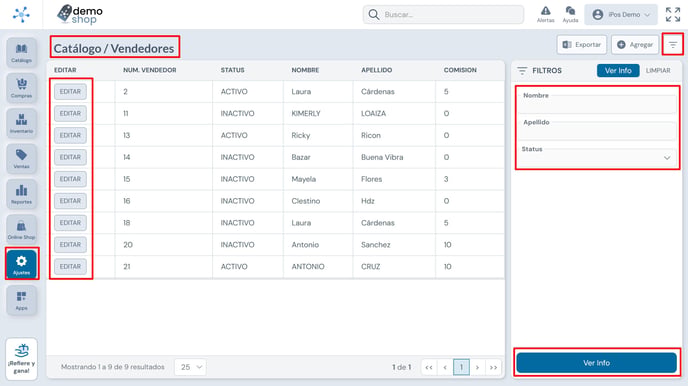Screen dimensions: 688x386
Task: Click the ¡Refiere y gana! icon
Action: (22, 359)
